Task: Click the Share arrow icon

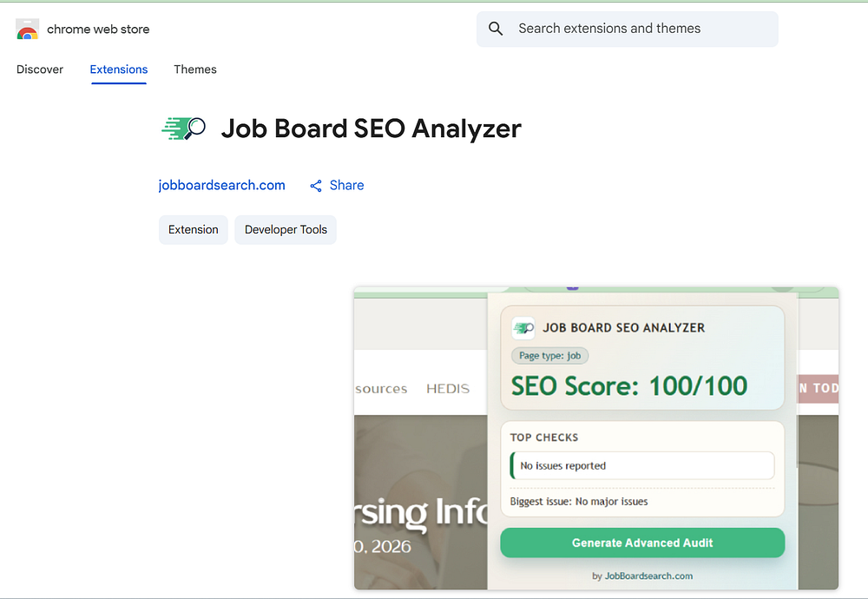Action: tap(316, 186)
